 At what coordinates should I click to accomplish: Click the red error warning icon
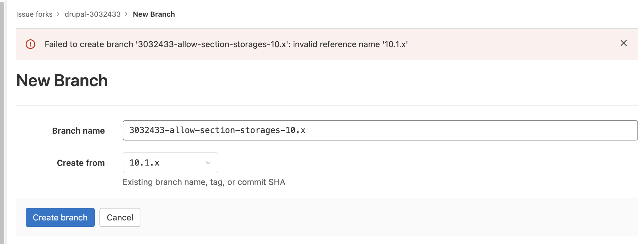point(30,44)
